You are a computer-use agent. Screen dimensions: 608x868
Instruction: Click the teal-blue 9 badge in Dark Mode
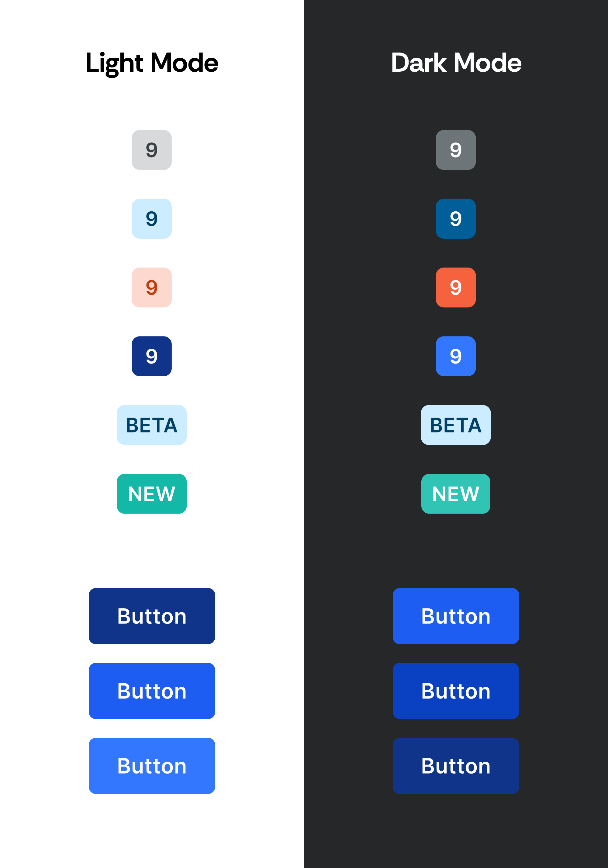coord(455,218)
